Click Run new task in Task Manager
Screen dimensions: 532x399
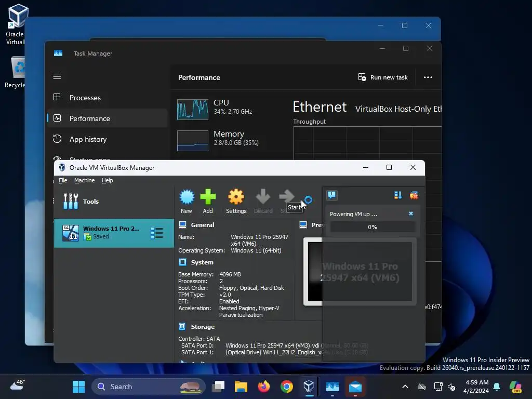pos(383,77)
